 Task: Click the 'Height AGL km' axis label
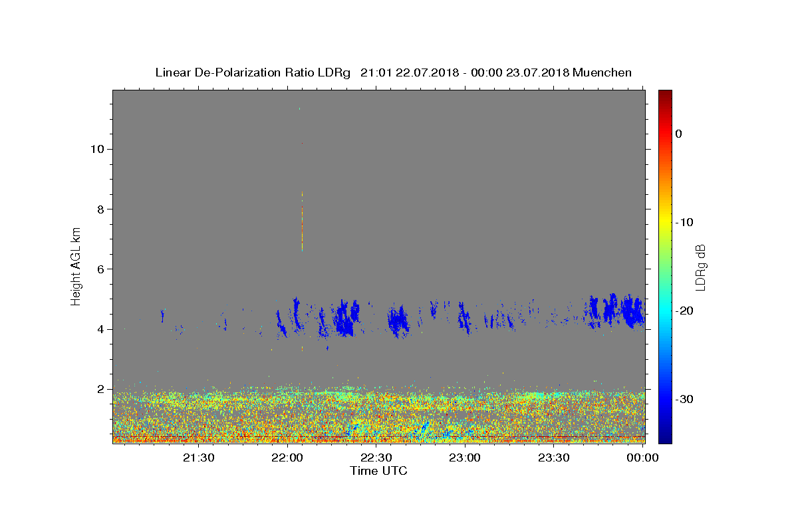click(76, 266)
